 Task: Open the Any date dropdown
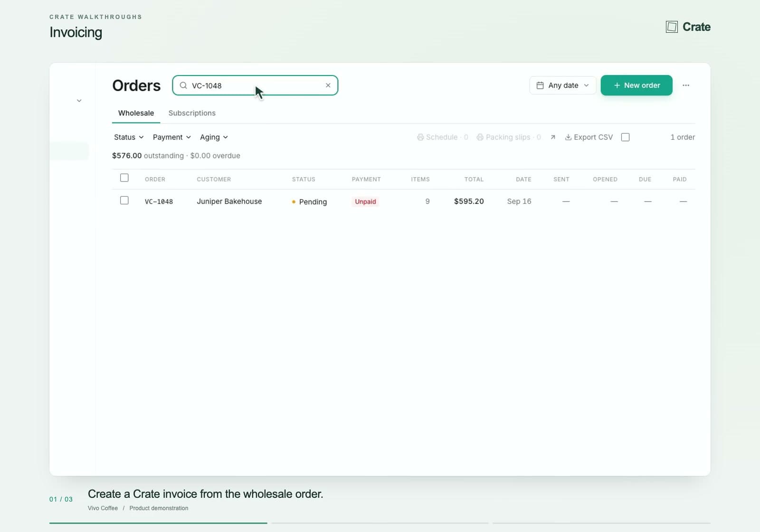(x=563, y=85)
